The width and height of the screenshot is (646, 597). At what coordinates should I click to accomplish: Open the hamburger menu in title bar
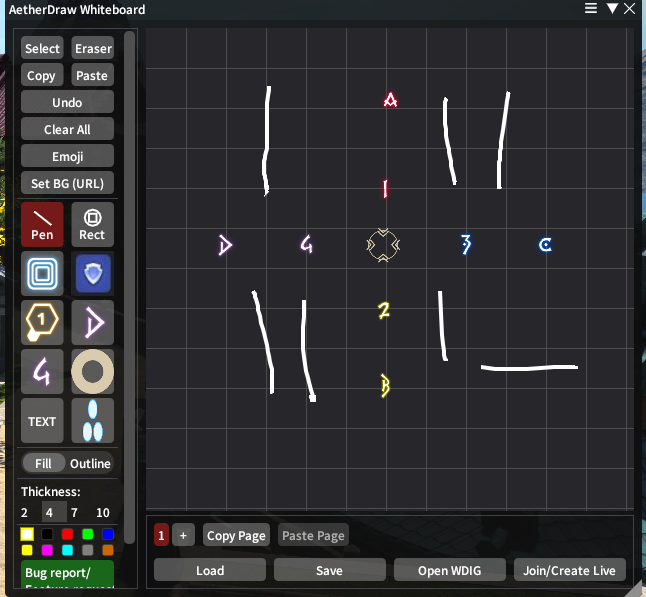click(591, 8)
